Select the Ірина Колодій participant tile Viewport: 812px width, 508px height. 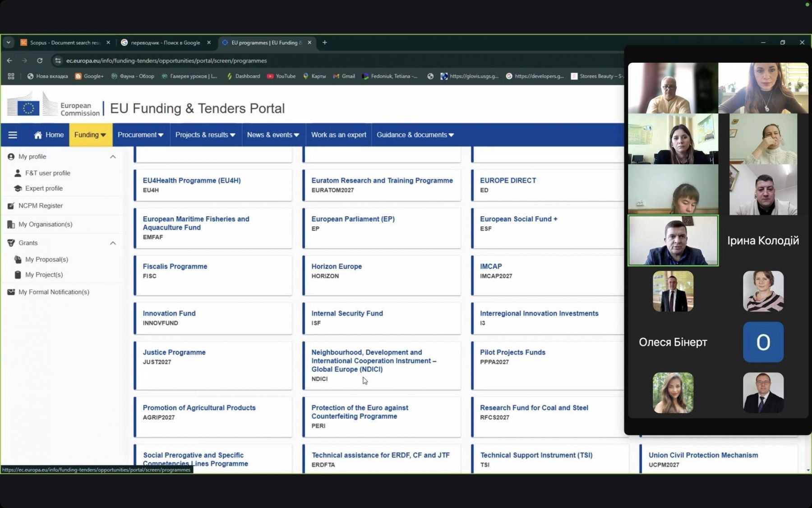tap(763, 241)
